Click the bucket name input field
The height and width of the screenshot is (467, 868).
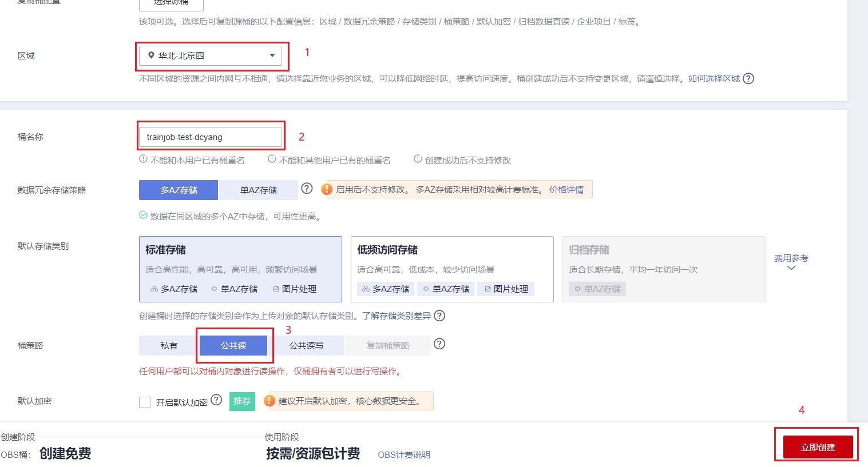(x=211, y=137)
